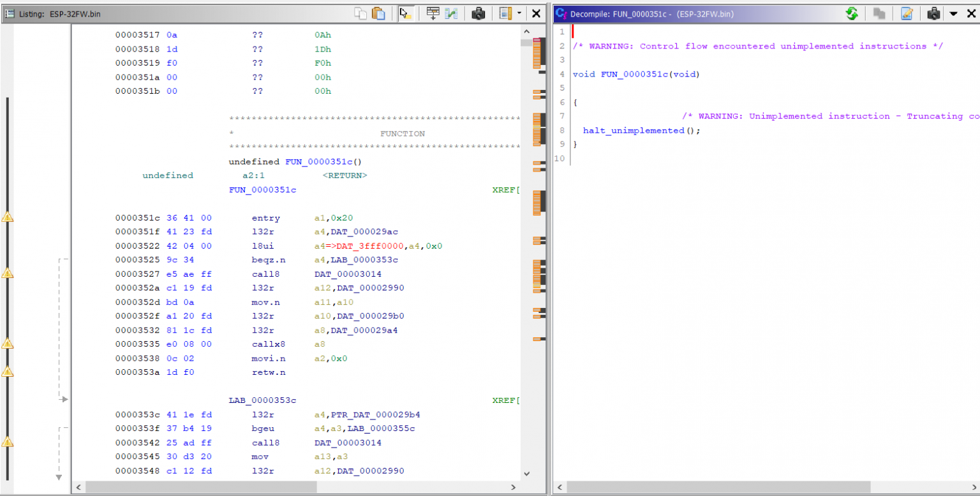Viewport: 980px width, 496px height.
Task: Click the Copy icon in Listing toolbar
Action: pos(360,13)
